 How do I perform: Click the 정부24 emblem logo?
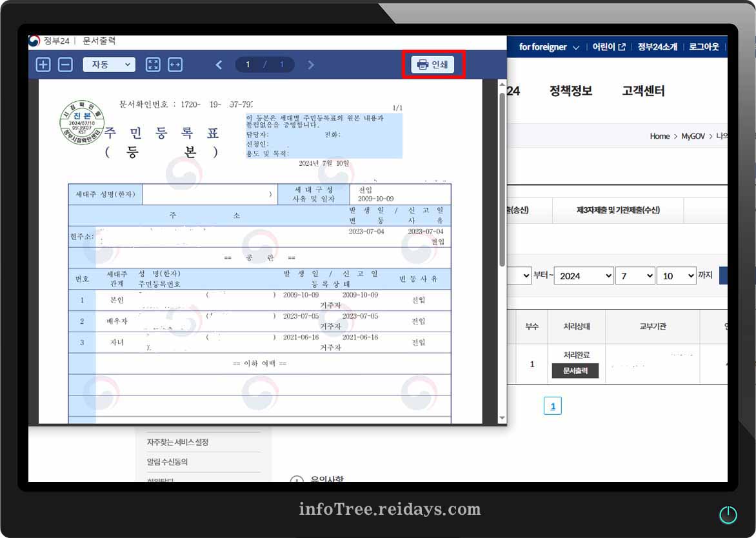tap(34, 41)
